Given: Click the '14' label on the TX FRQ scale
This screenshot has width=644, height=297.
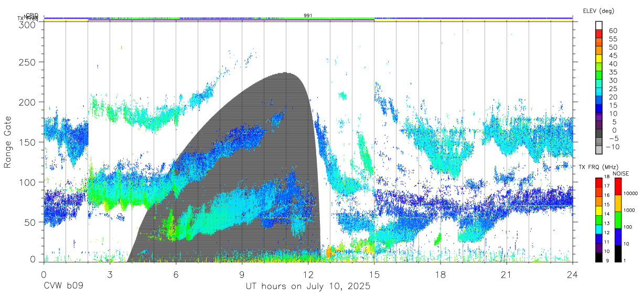Looking at the screenshot, I should [607, 214].
